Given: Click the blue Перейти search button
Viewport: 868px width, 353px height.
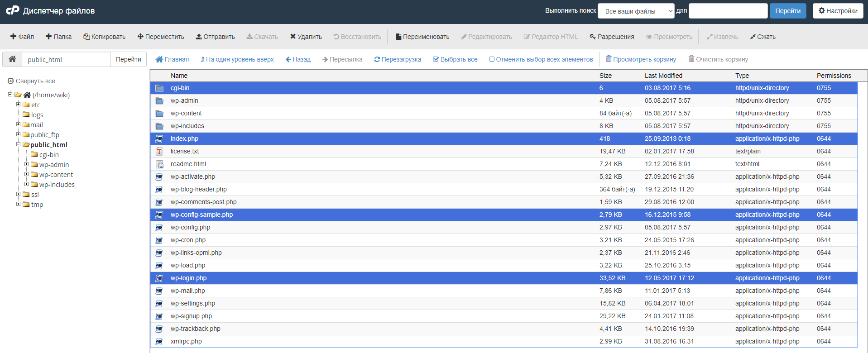Looking at the screenshot, I should (787, 11).
